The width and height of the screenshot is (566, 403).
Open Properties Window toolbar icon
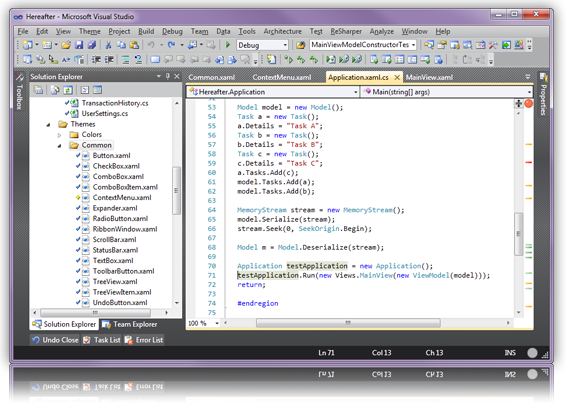(x=442, y=45)
